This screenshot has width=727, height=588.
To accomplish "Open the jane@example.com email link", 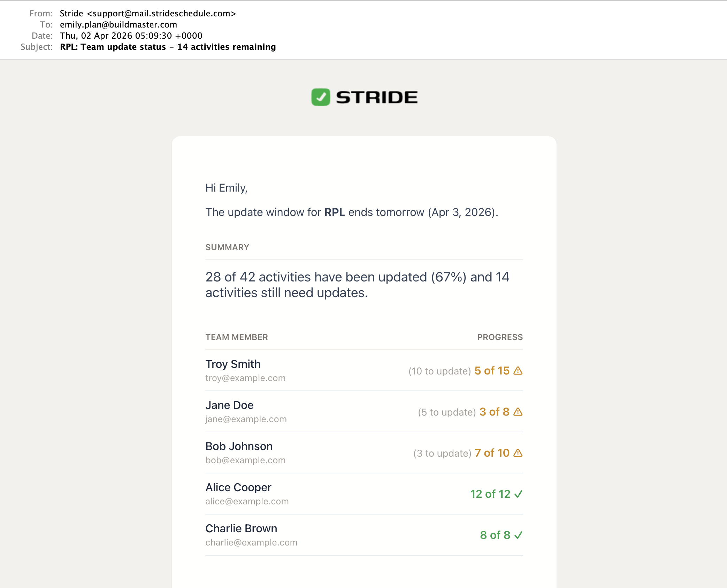I will tap(246, 419).
